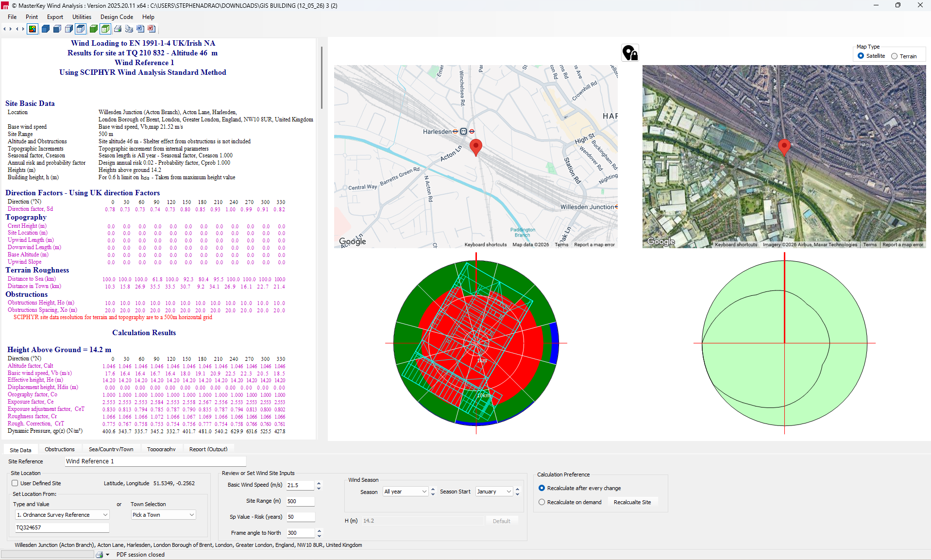Click the report panel vertical scrollbar
Viewport: 931px width, 560px height.
321,78
